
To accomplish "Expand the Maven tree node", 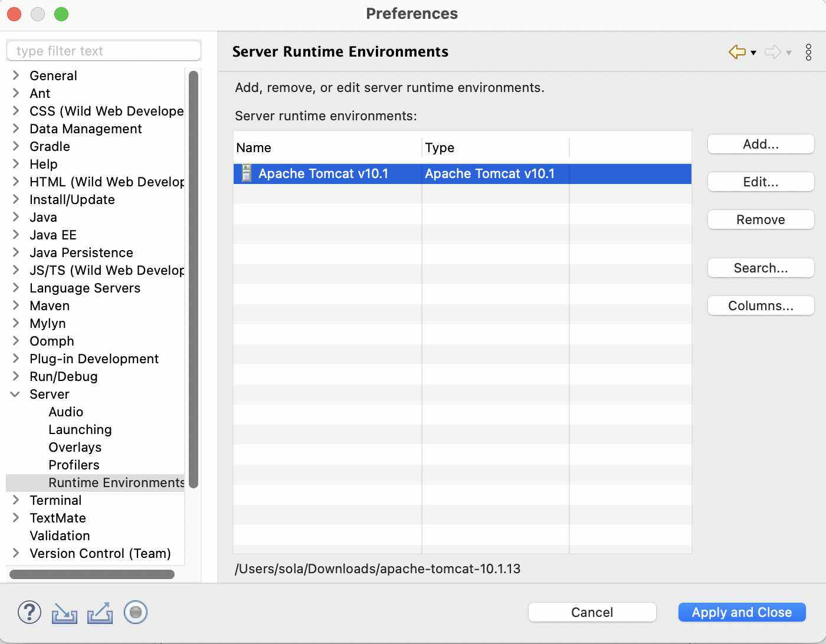I will [x=16, y=305].
